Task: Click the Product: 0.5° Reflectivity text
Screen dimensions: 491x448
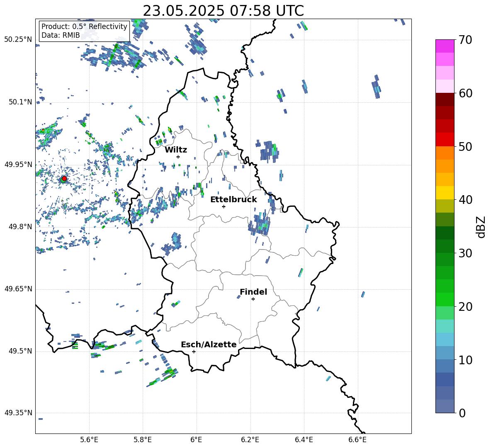Action: [84, 27]
